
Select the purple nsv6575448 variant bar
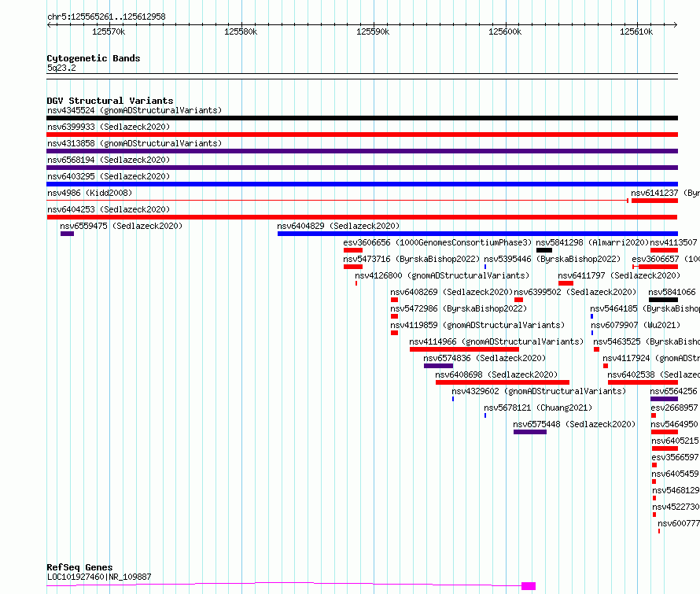530,432
